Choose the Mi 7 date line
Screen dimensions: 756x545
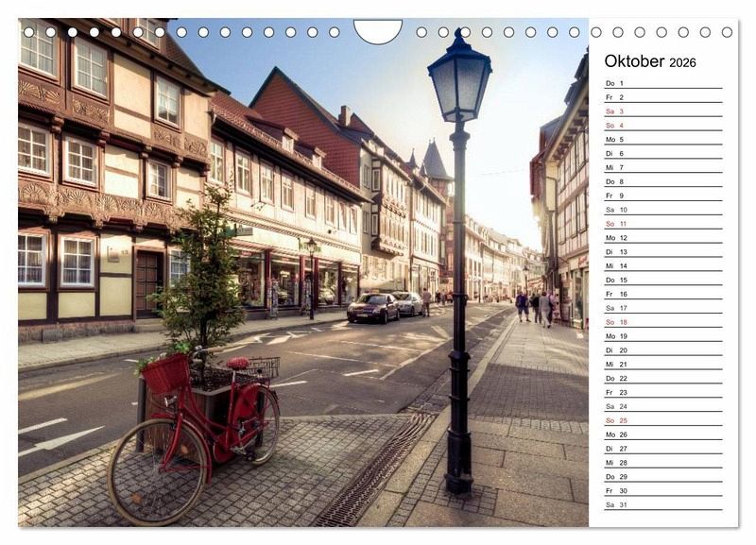pyautogui.click(x=662, y=167)
